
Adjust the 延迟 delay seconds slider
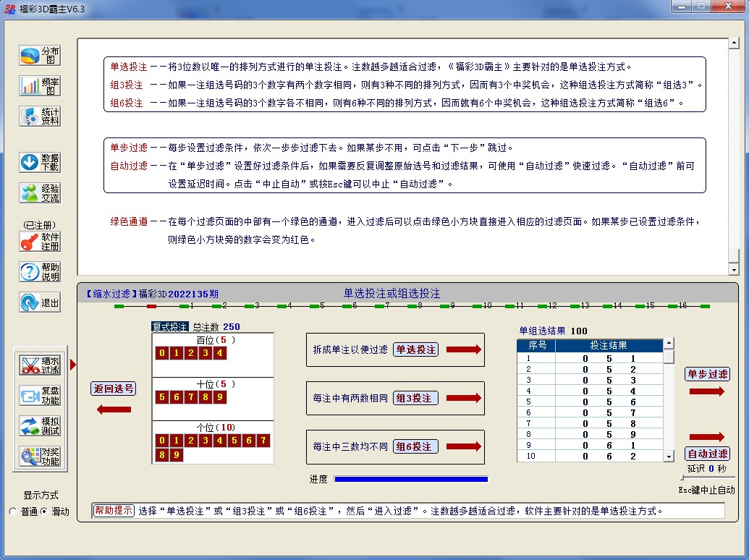[x=682, y=478]
